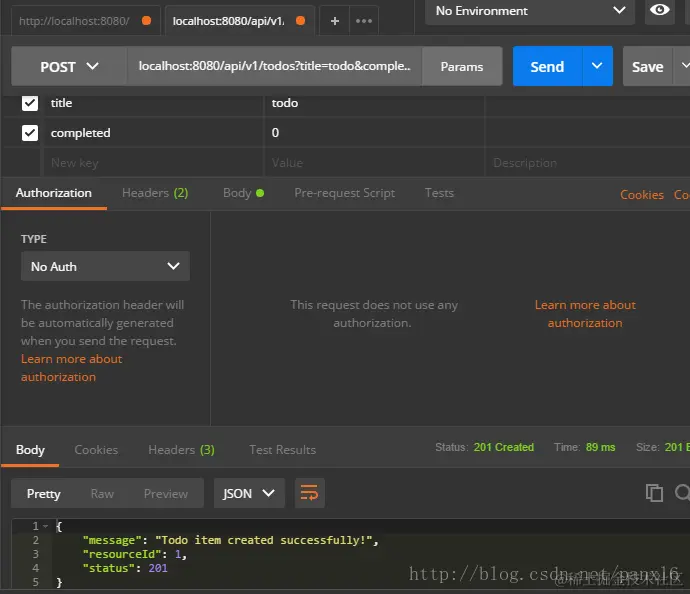Click the new parameter Value field
The height and width of the screenshot is (594, 690).
coord(374,163)
